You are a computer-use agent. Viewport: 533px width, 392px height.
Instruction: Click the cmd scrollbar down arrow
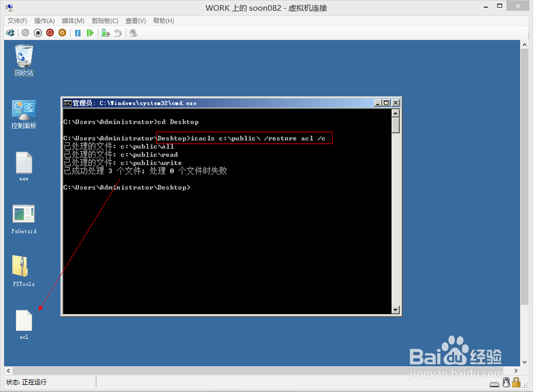pyautogui.click(x=395, y=309)
